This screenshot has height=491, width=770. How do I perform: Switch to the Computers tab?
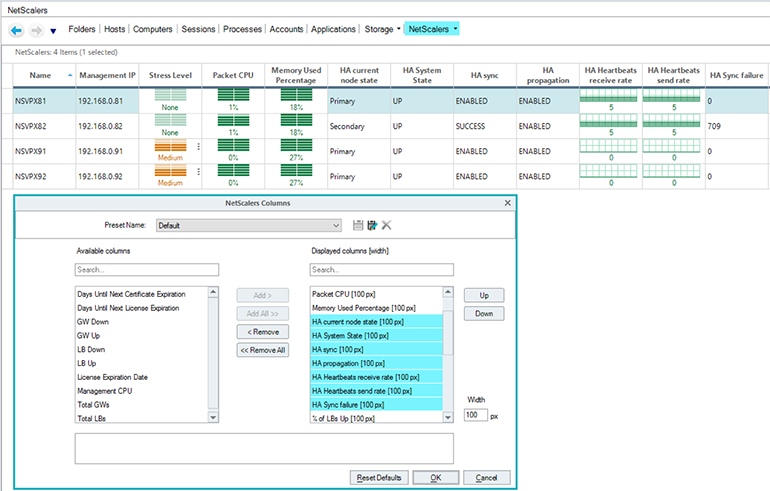point(153,29)
